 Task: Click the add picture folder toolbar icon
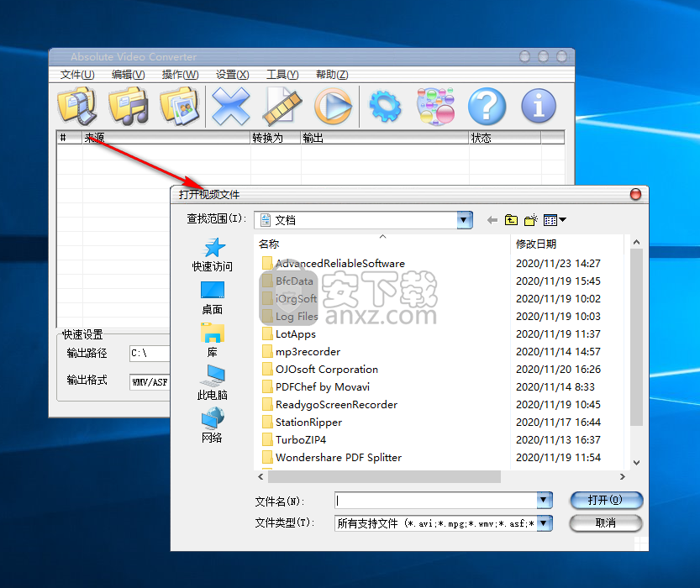[180, 106]
